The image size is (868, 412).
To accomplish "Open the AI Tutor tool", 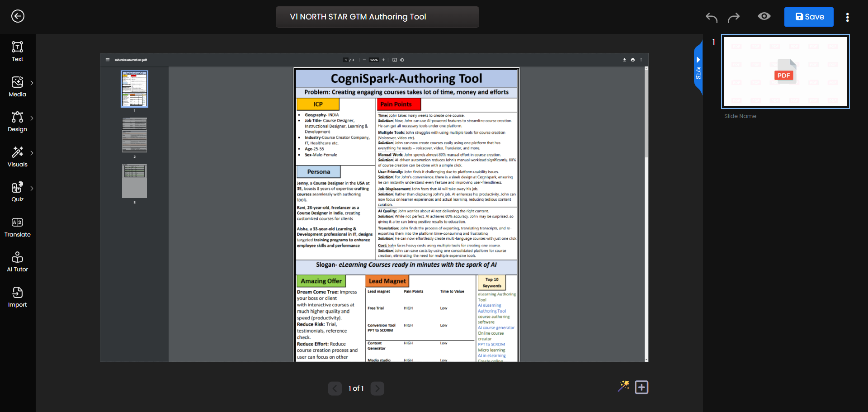I will click(x=18, y=261).
